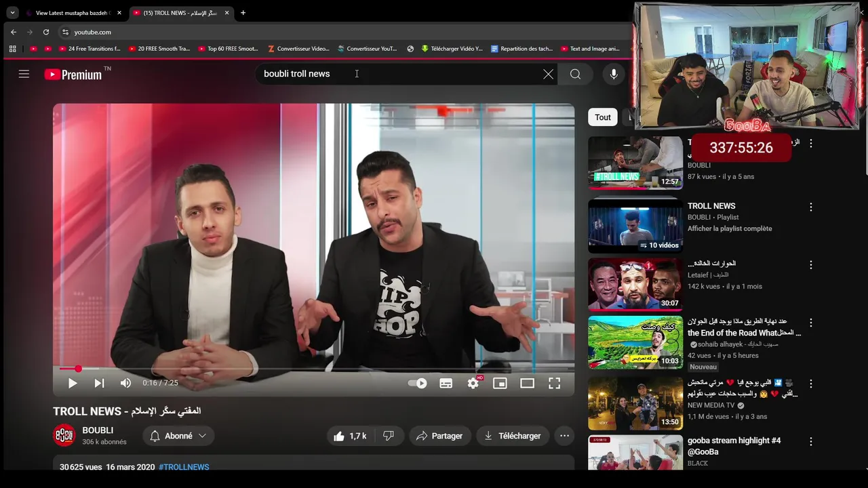
Task: Run search with the magnifier button
Action: [x=575, y=74]
